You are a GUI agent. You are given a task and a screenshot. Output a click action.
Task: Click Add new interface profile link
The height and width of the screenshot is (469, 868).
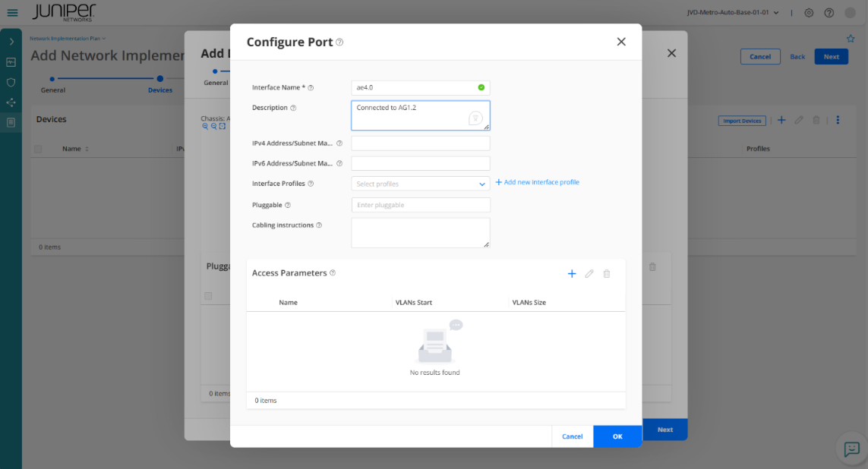(537, 182)
